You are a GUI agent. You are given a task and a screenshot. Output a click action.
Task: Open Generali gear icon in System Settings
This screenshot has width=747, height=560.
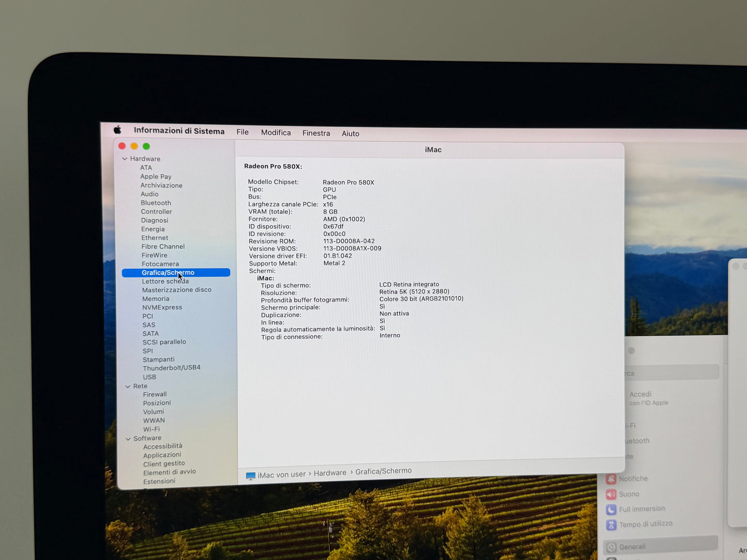point(612,547)
